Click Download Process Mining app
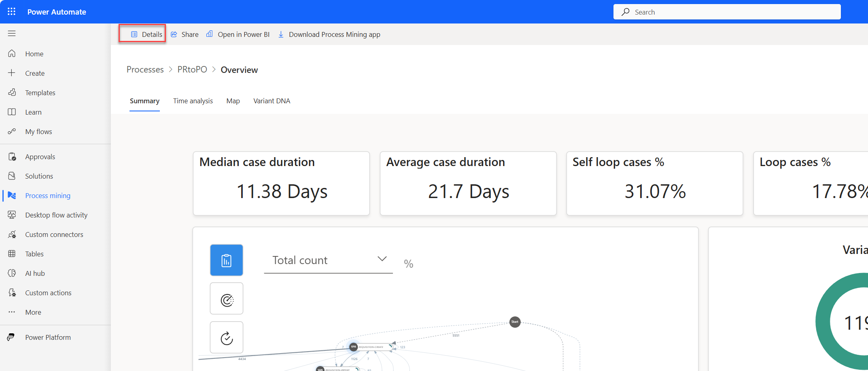This screenshot has width=868, height=371. [329, 34]
